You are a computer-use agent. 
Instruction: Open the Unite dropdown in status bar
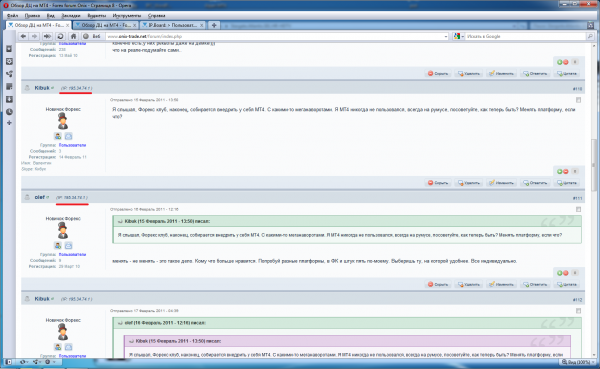click(x=37, y=362)
